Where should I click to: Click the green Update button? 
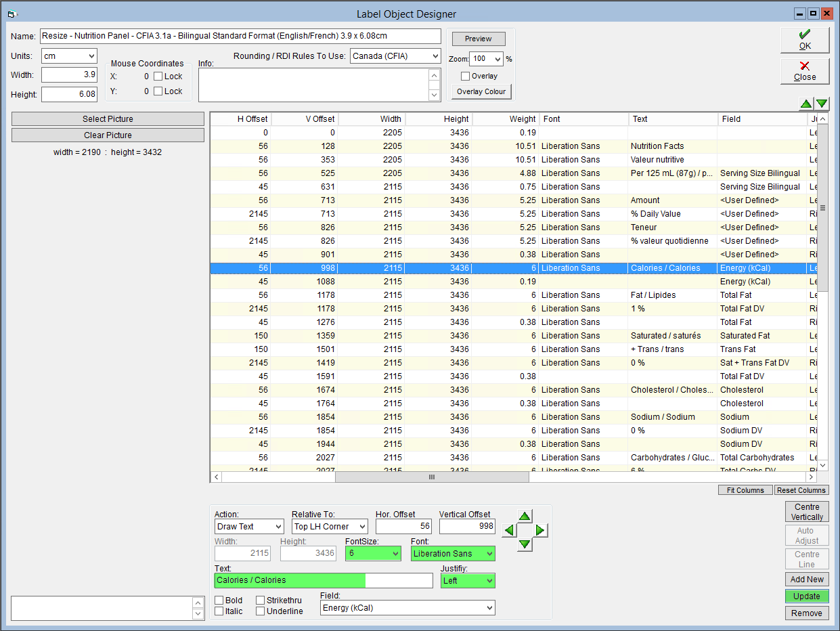click(x=807, y=596)
